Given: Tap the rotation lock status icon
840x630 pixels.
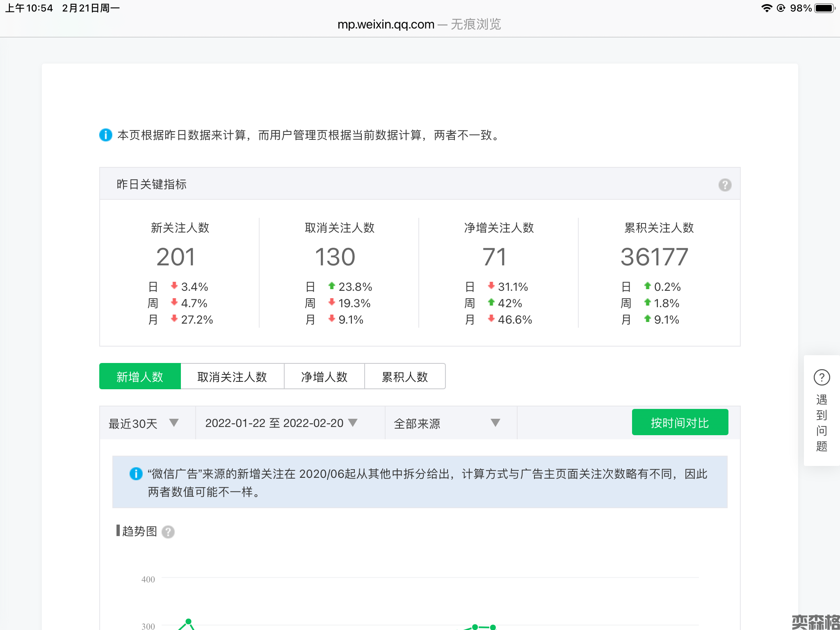Looking at the screenshot, I should tap(781, 8).
